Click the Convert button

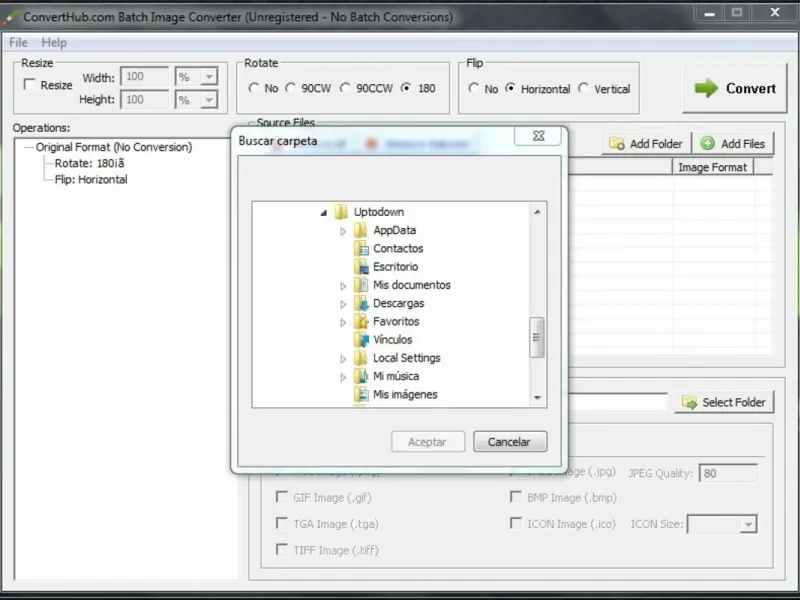tap(735, 88)
